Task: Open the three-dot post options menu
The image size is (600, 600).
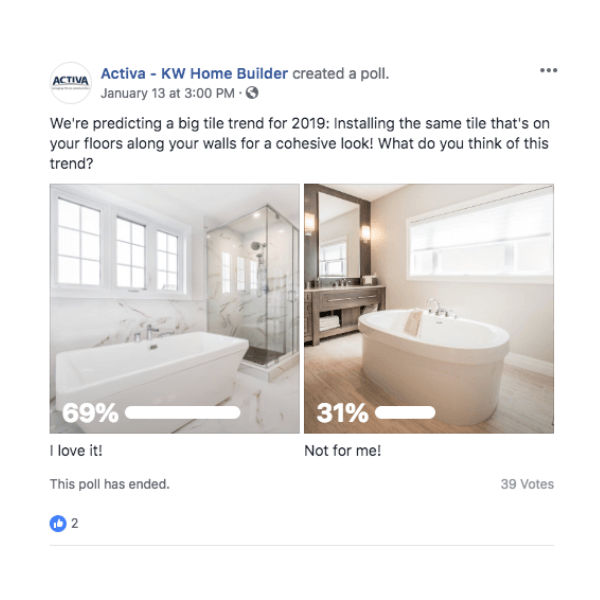Action: 548,70
